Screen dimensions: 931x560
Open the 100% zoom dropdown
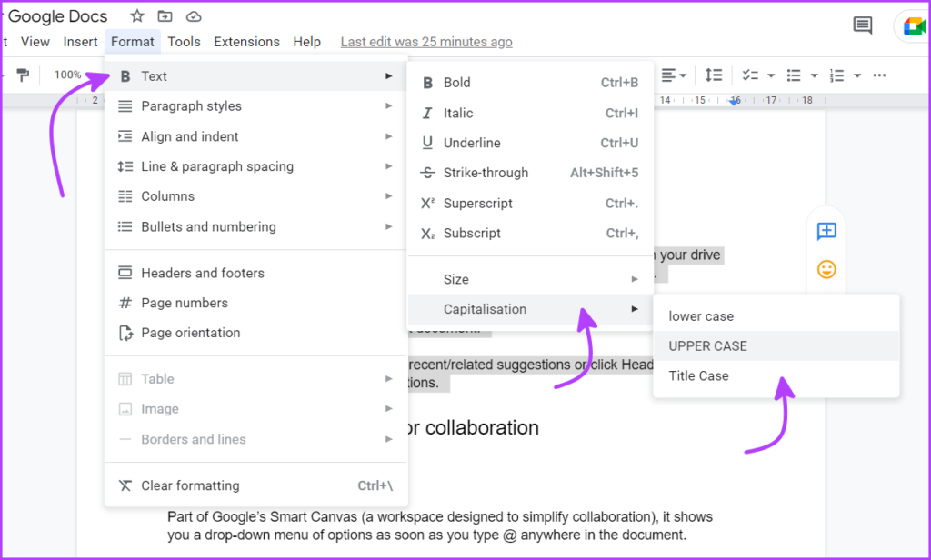[67, 75]
